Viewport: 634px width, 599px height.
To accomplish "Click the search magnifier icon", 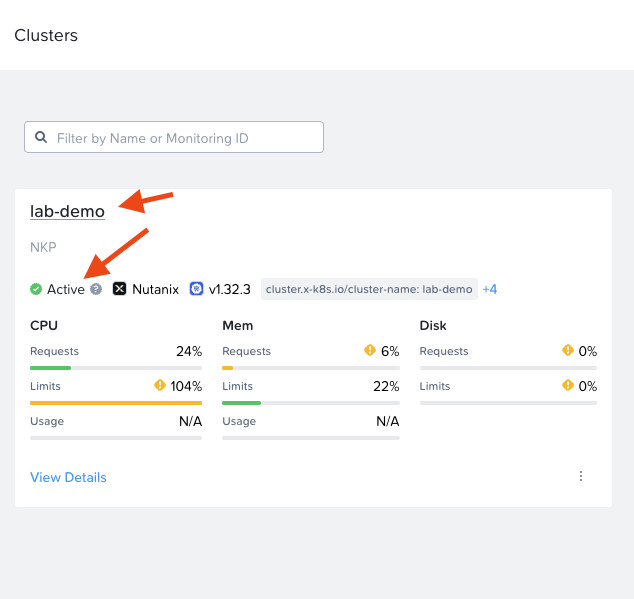I will (x=40, y=137).
